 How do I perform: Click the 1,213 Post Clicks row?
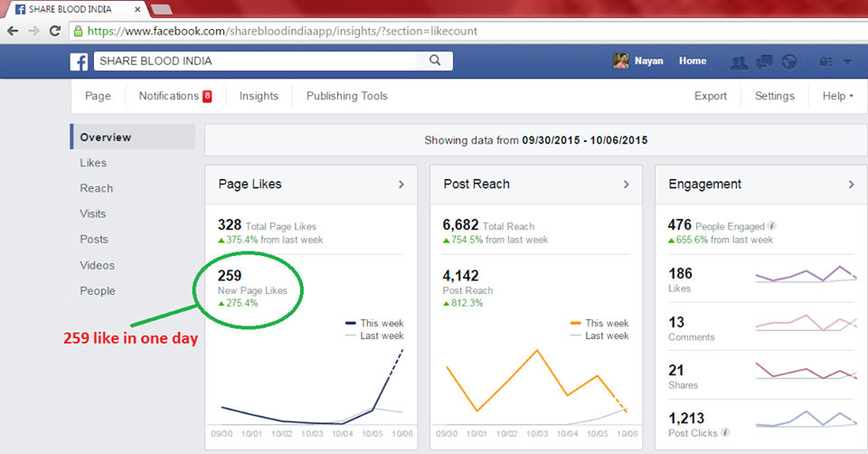pos(761,424)
